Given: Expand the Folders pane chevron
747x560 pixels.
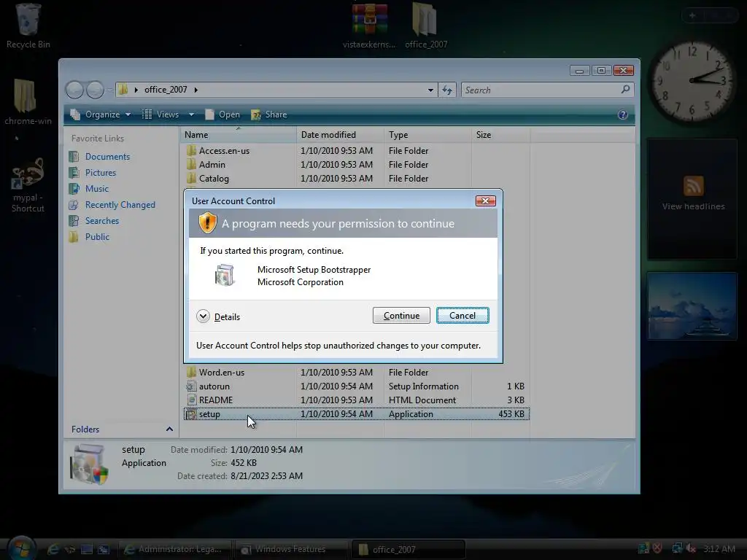Looking at the screenshot, I should pyautogui.click(x=169, y=429).
